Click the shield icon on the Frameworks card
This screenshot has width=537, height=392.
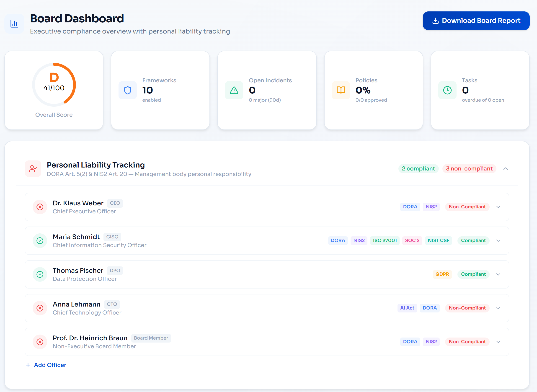pos(127,90)
